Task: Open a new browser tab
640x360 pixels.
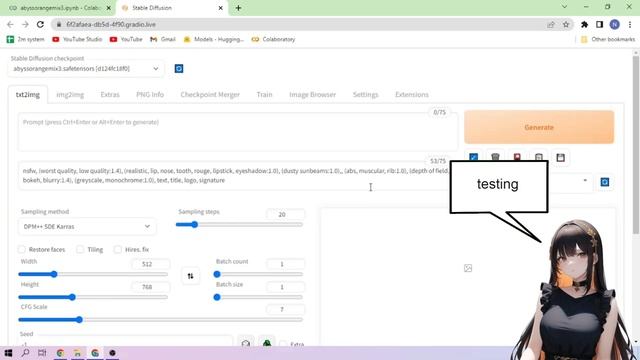Action: (238, 8)
